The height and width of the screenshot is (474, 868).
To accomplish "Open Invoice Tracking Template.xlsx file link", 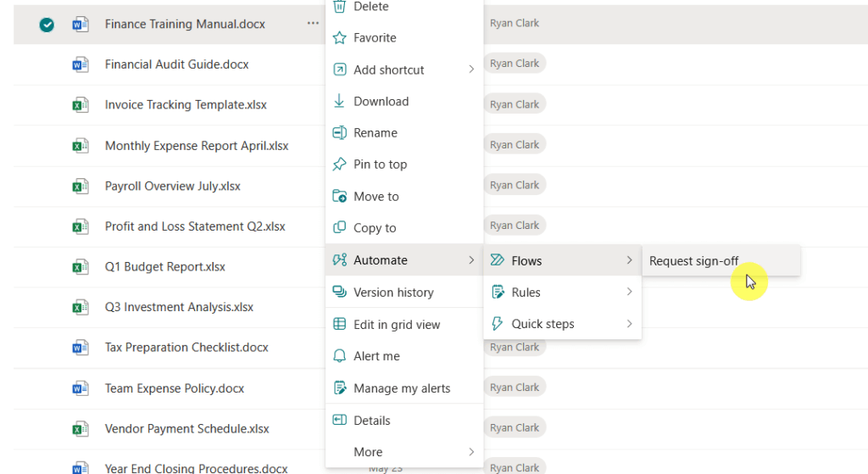I will tap(186, 104).
